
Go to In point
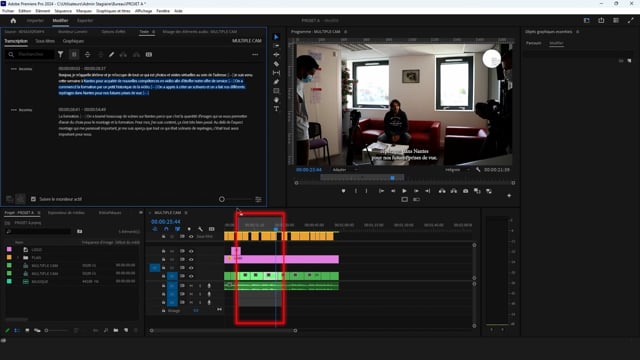(381, 191)
